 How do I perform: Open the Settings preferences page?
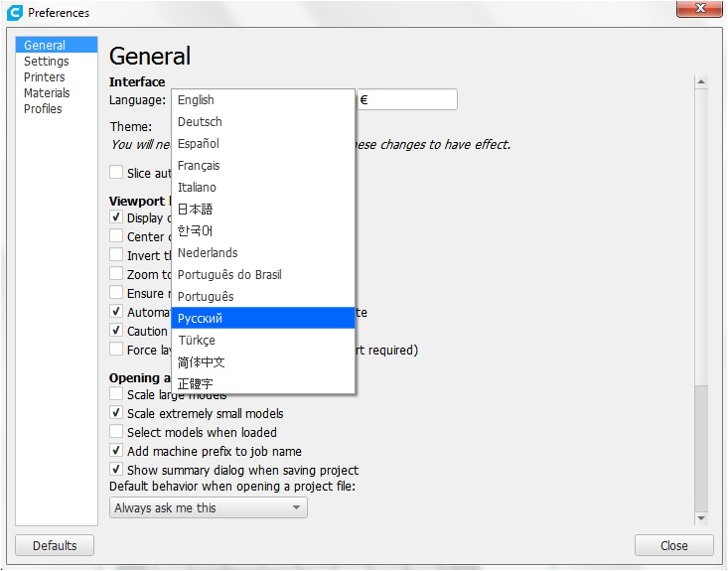pos(47,62)
